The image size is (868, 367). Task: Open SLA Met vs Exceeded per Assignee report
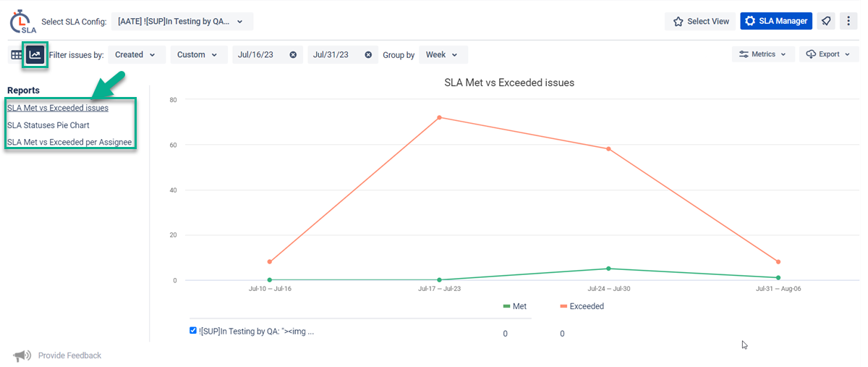(x=69, y=142)
